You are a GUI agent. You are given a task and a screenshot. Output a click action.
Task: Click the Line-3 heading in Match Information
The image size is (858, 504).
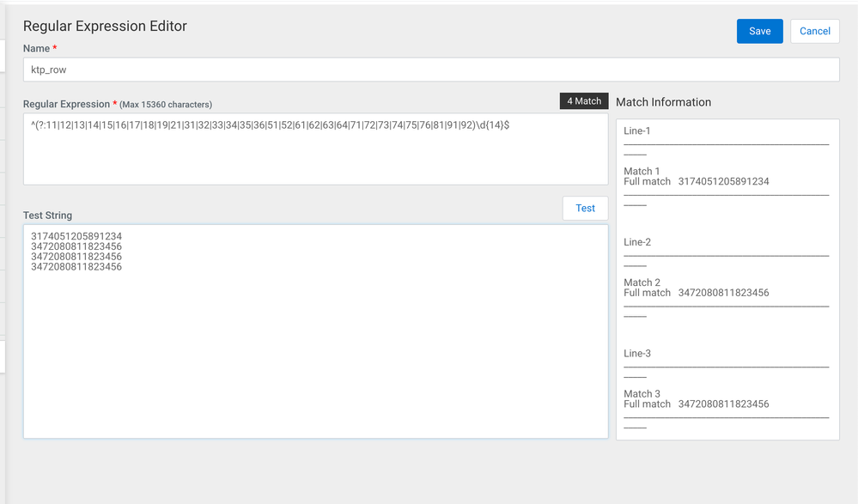[637, 354]
